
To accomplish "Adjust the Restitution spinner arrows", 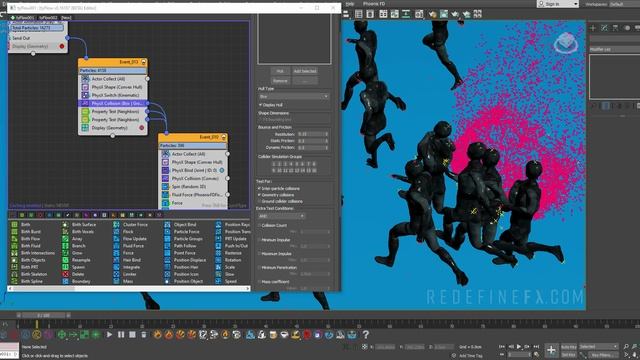I will click(326, 134).
